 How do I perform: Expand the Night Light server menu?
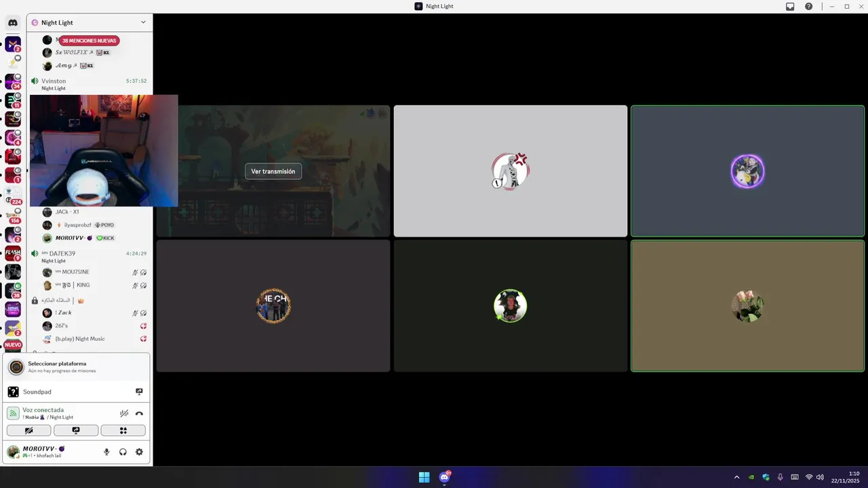(x=90, y=22)
